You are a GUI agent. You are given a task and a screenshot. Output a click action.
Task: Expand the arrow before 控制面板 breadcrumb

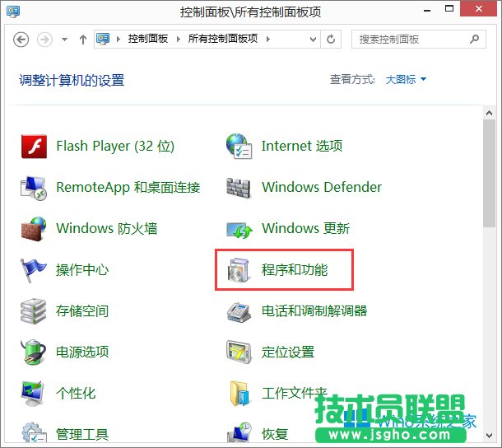point(119,39)
